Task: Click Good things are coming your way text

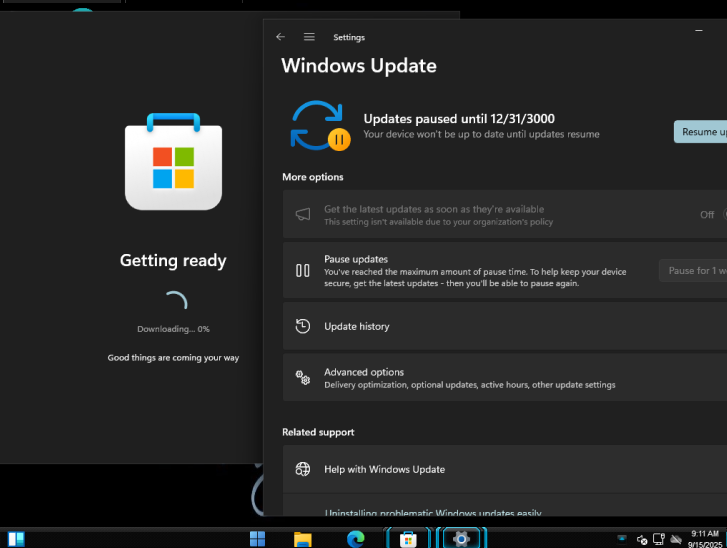Action: [173, 357]
